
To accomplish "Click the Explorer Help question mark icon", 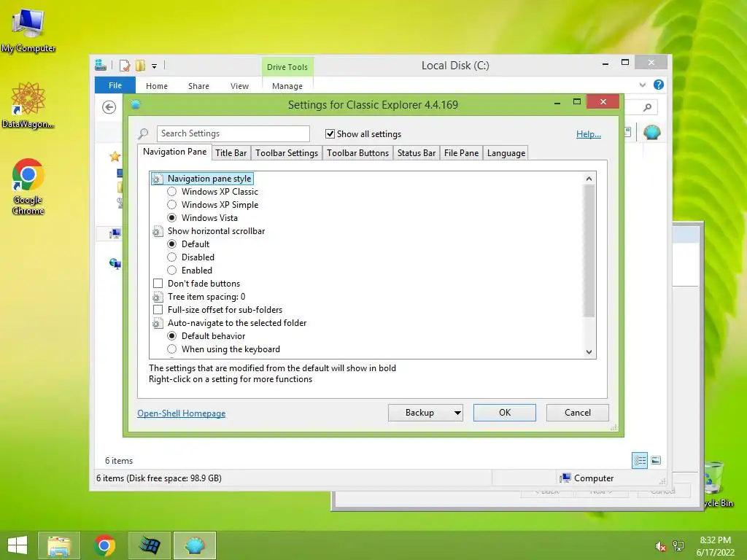I will pos(659,85).
